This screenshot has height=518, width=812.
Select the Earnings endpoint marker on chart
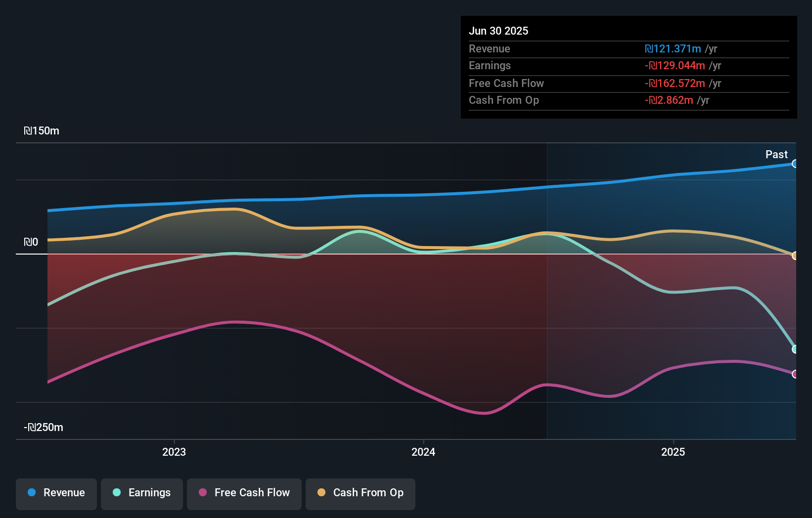coord(795,349)
